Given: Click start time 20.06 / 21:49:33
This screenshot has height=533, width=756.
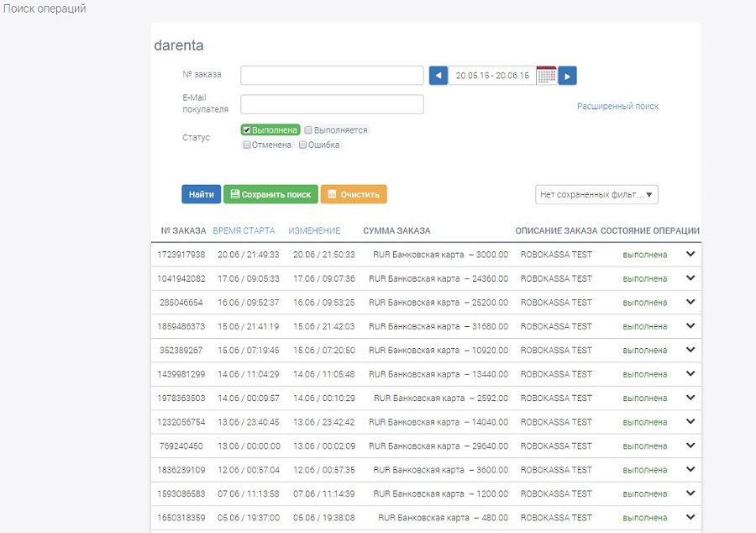Looking at the screenshot, I should click(249, 255).
